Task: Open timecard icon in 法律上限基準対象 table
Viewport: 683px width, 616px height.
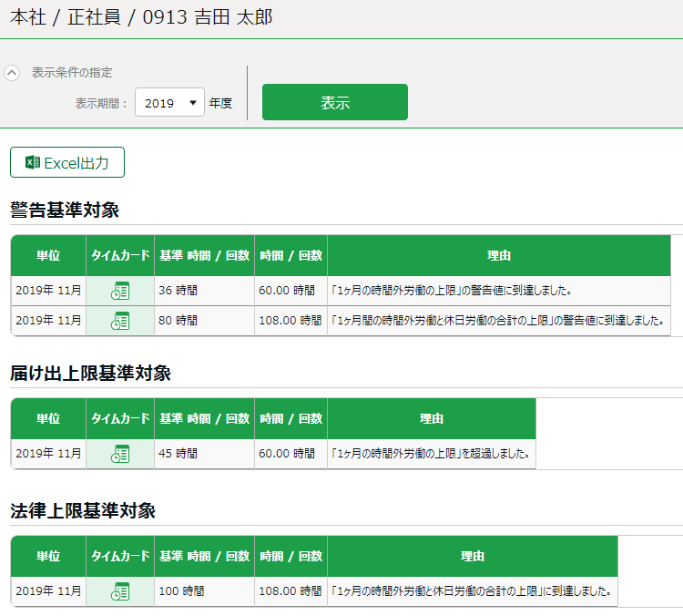Action: click(120, 591)
